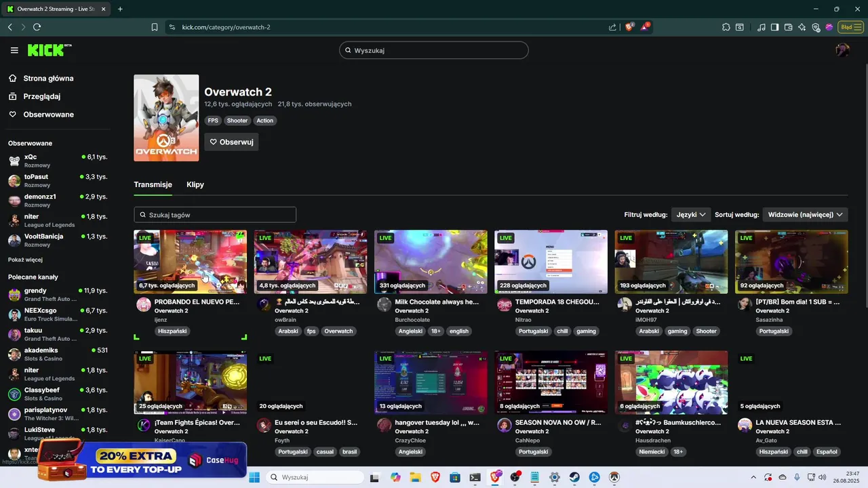Open xQc channel in followed list
Viewport: 868px width, 488px height.
(58, 161)
